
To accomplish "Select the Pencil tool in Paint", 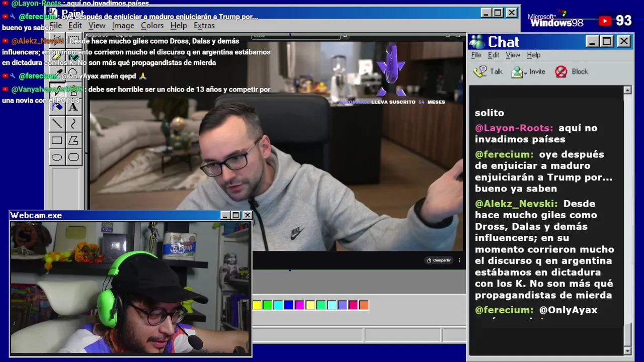I will (57, 90).
